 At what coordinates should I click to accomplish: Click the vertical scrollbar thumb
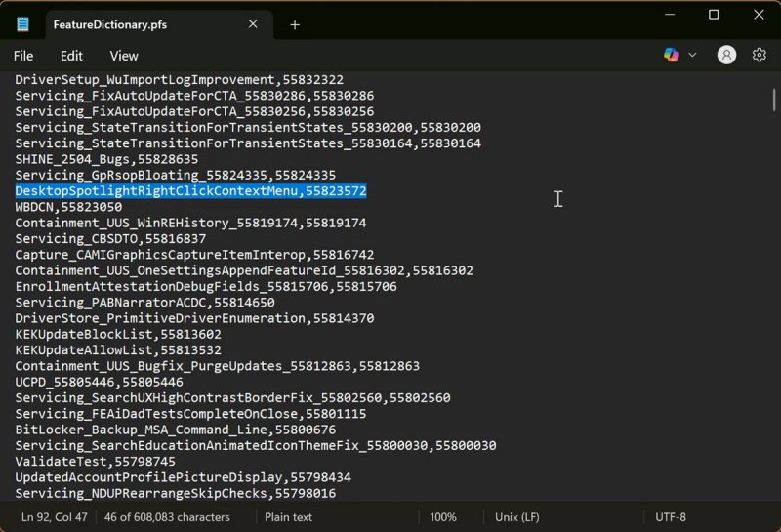(x=774, y=100)
